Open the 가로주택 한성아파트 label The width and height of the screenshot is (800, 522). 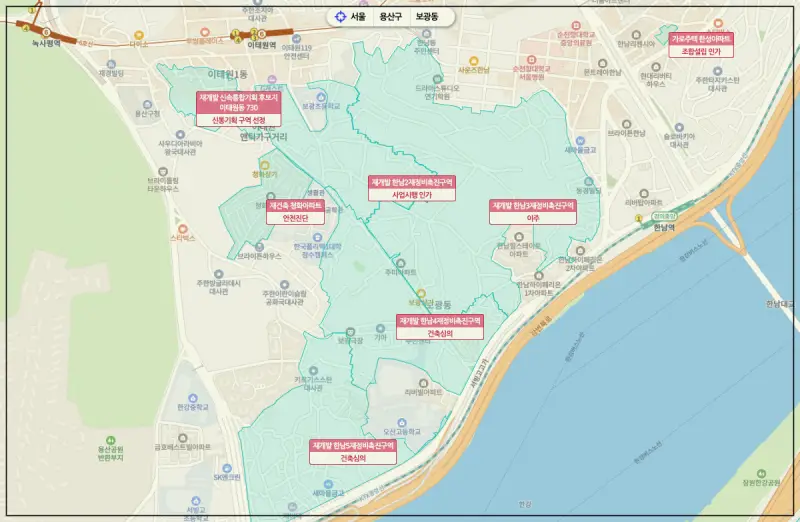pyautogui.click(x=701, y=45)
